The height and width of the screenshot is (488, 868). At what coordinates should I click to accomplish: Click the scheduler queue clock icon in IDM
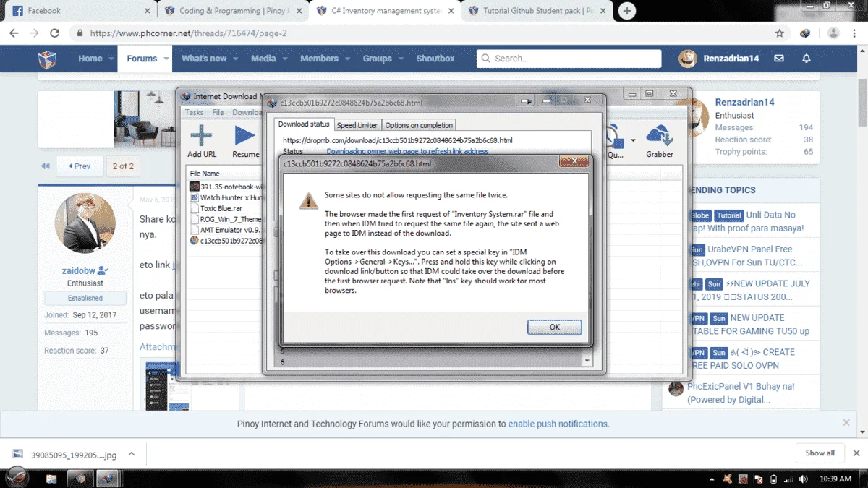(615, 137)
